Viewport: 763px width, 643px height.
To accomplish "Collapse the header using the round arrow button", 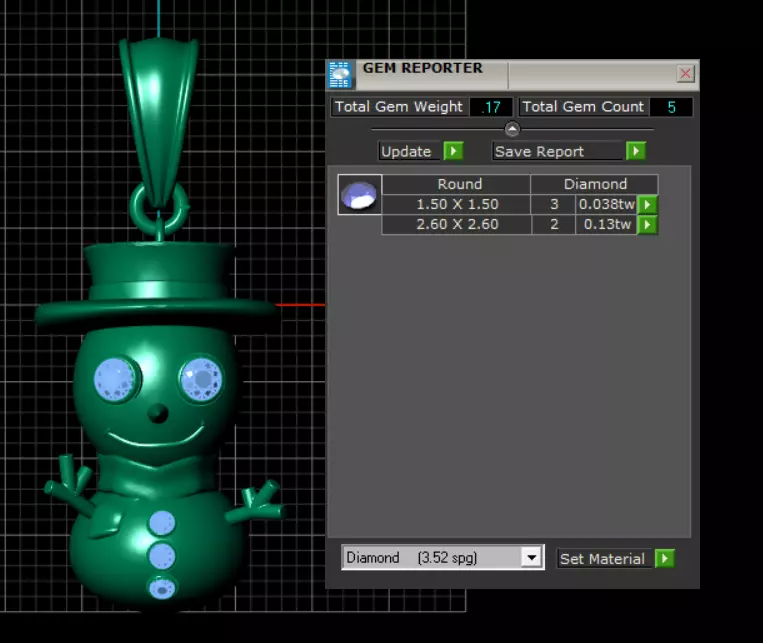I will [512, 129].
